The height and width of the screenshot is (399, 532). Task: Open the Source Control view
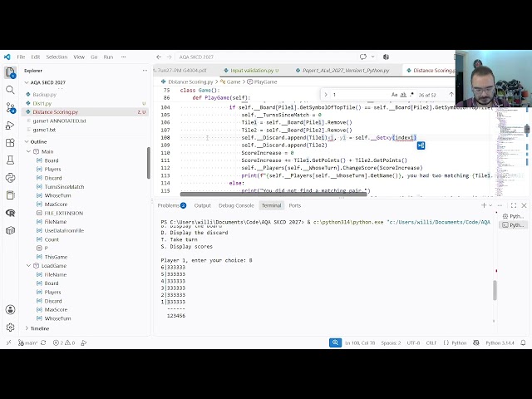[10, 108]
